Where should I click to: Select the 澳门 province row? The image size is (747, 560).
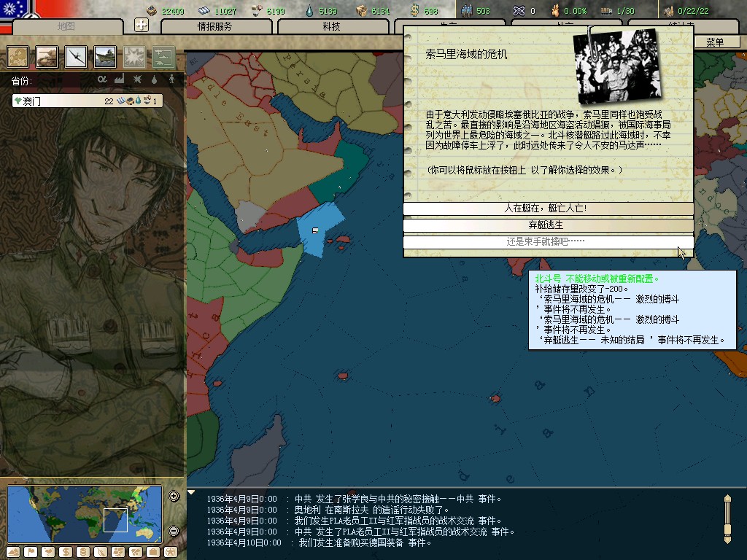click(88, 101)
